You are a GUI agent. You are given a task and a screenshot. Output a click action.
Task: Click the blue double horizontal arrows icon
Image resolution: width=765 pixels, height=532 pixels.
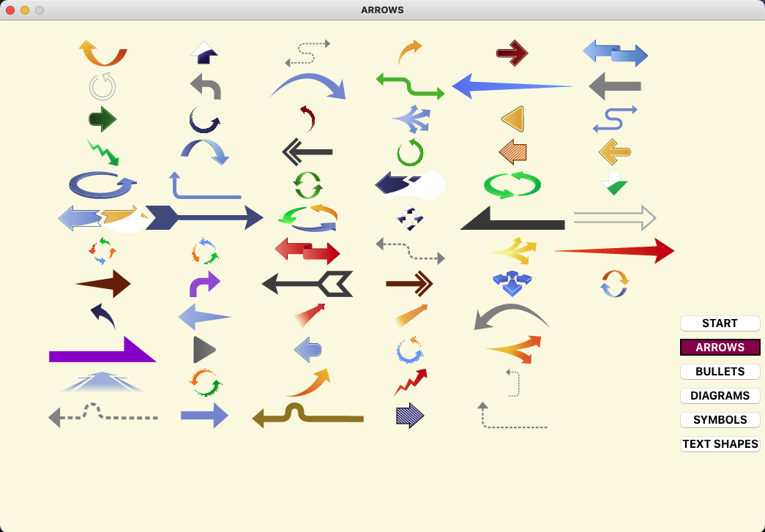tap(615, 53)
